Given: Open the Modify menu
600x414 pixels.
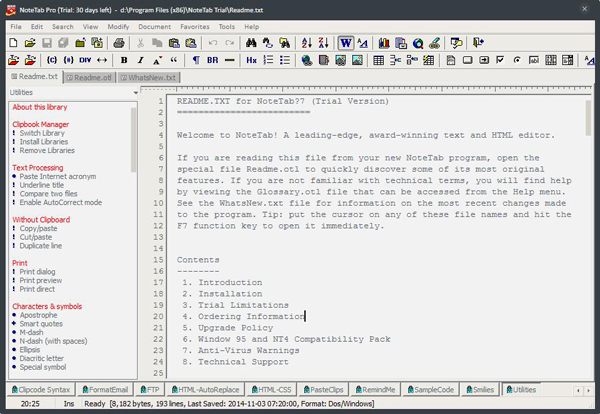Looking at the screenshot, I should (118, 27).
